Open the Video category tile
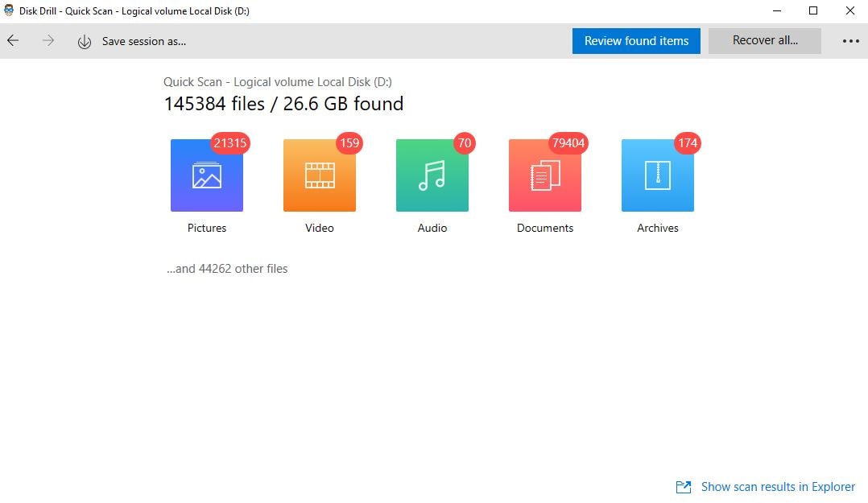 tap(320, 175)
